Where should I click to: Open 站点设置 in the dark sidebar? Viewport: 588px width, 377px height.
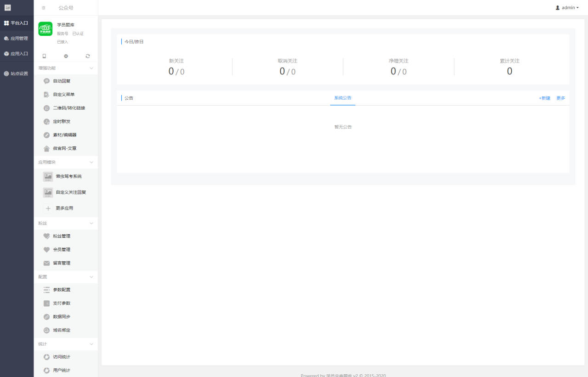(x=17, y=73)
